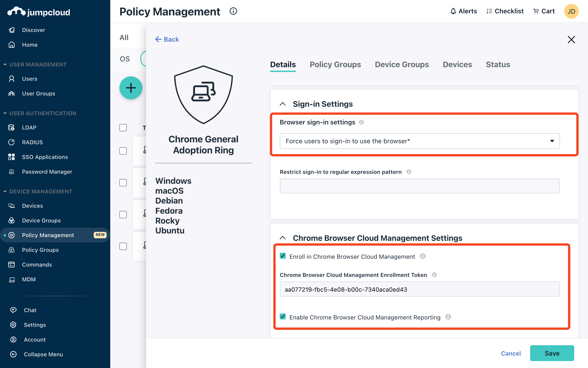The image size is (588, 368).
Task: Open MDM via its icon
Action: tap(11, 279)
